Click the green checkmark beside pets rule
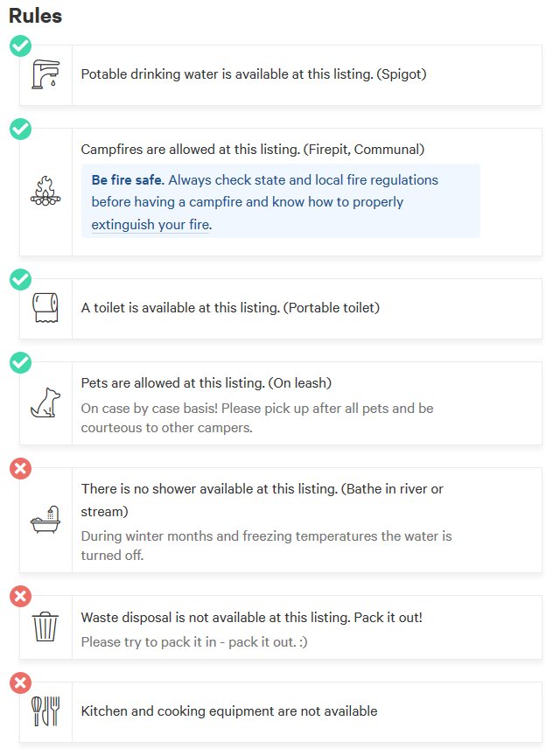Screen dimensions: 553x756 pyautogui.click(x=20, y=362)
